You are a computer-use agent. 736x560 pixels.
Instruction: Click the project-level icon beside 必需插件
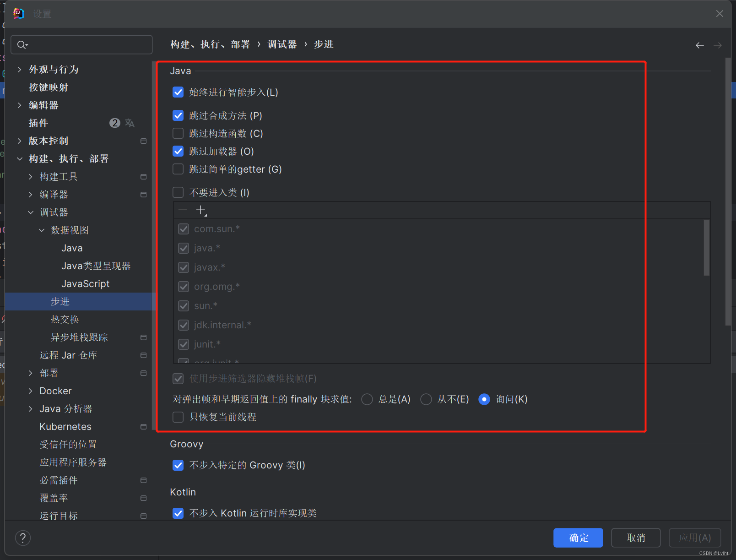point(143,480)
